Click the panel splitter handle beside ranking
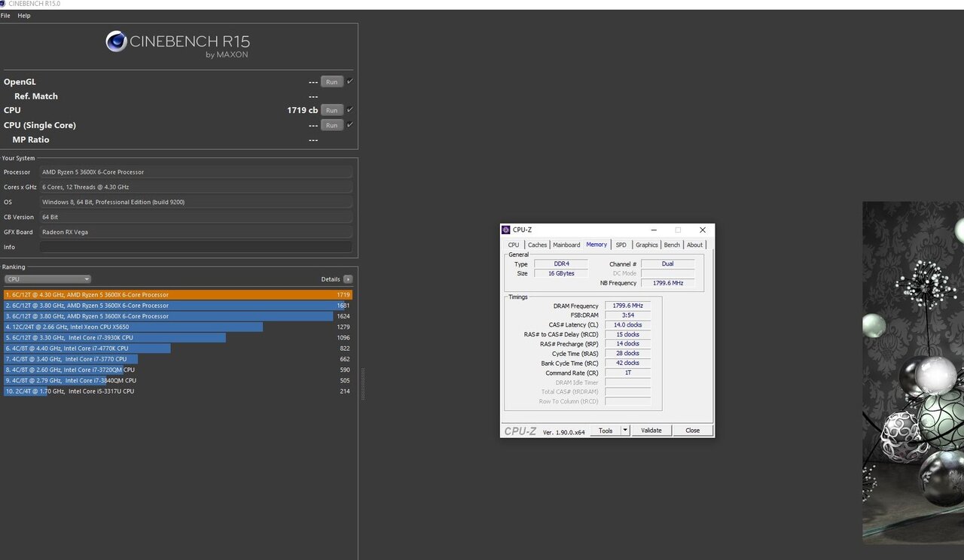Image resolution: width=964 pixels, height=560 pixels. coord(362,384)
